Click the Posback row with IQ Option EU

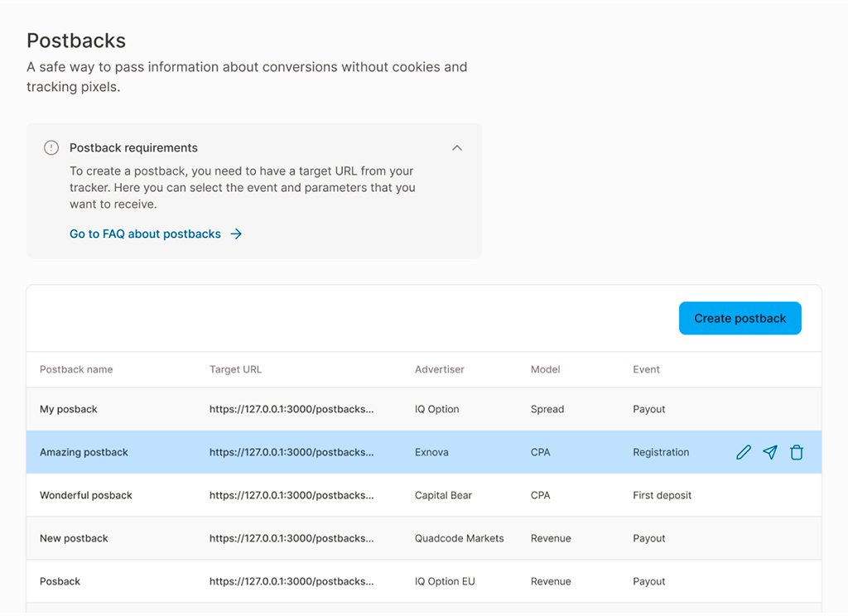[x=60, y=581]
